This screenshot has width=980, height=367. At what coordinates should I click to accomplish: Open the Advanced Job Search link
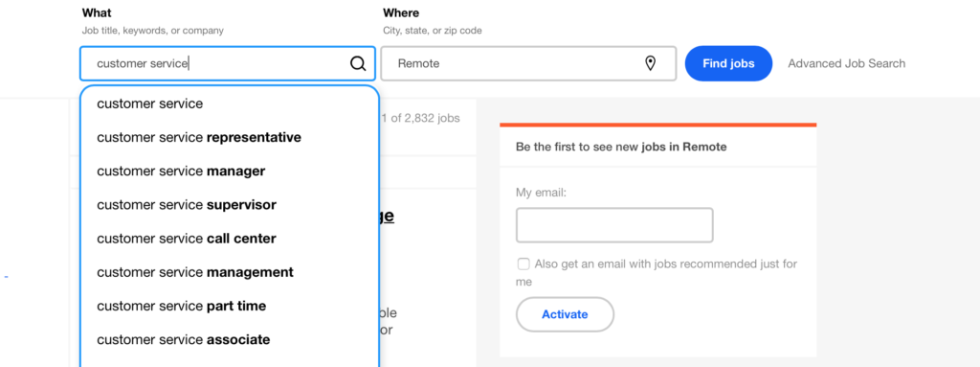(x=846, y=63)
